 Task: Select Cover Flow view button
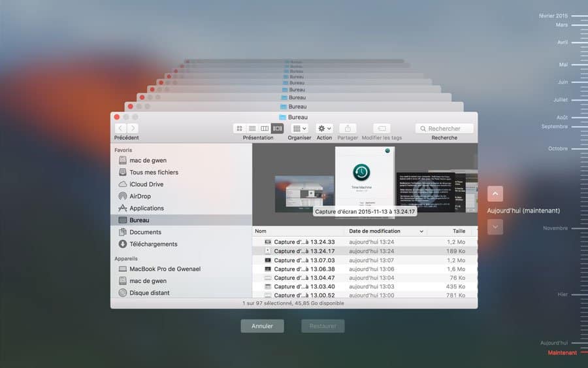click(278, 129)
